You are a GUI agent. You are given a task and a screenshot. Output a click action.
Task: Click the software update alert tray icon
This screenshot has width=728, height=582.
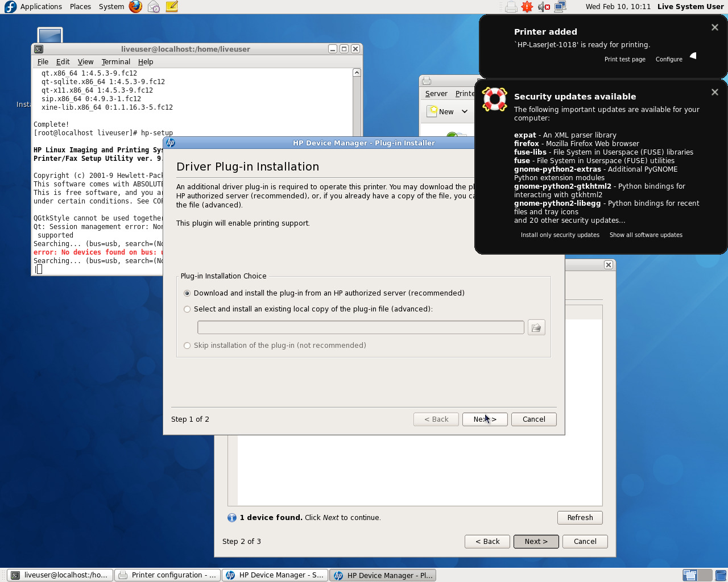tap(527, 7)
